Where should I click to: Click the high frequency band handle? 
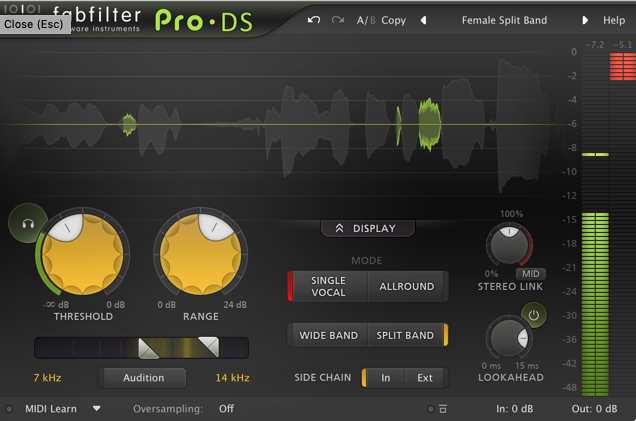tap(209, 347)
